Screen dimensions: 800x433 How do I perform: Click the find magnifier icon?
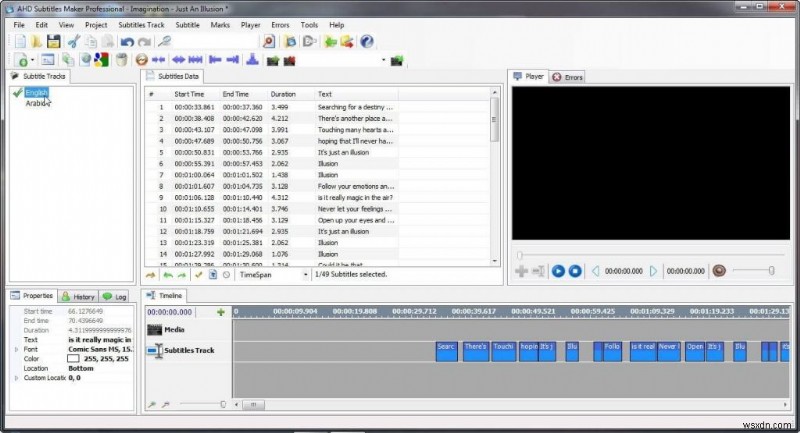click(x=165, y=42)
